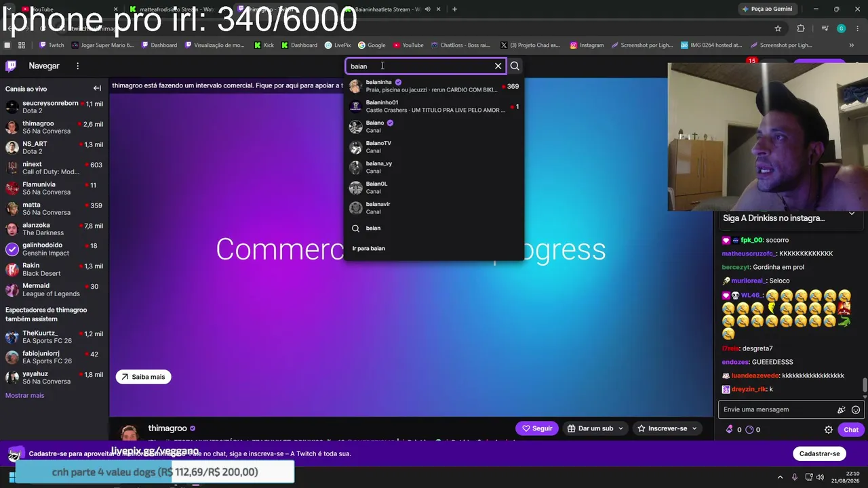Open Kick bookmark icon
Viewport: 868px width, 488px height.
pyautogui.click(x=263, y=45)
